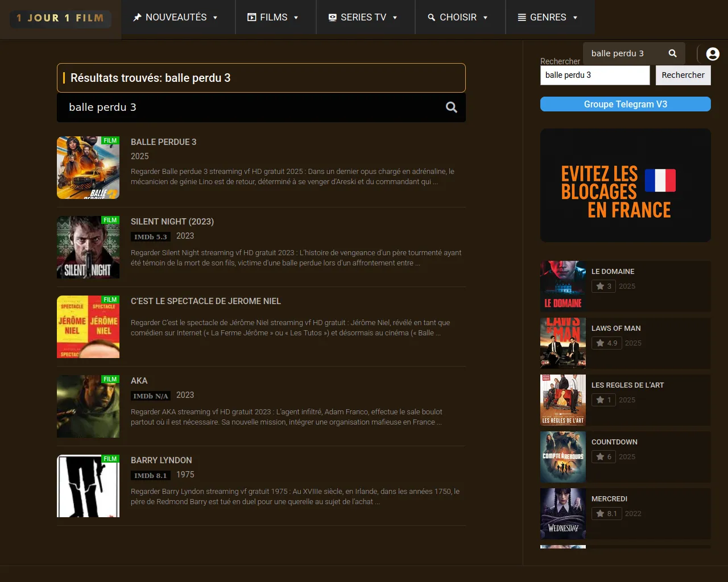728x582 pixels.
Task: Click the FILM tag on Balle Perdue 3 poster
Action: click(x=110, y=140)
